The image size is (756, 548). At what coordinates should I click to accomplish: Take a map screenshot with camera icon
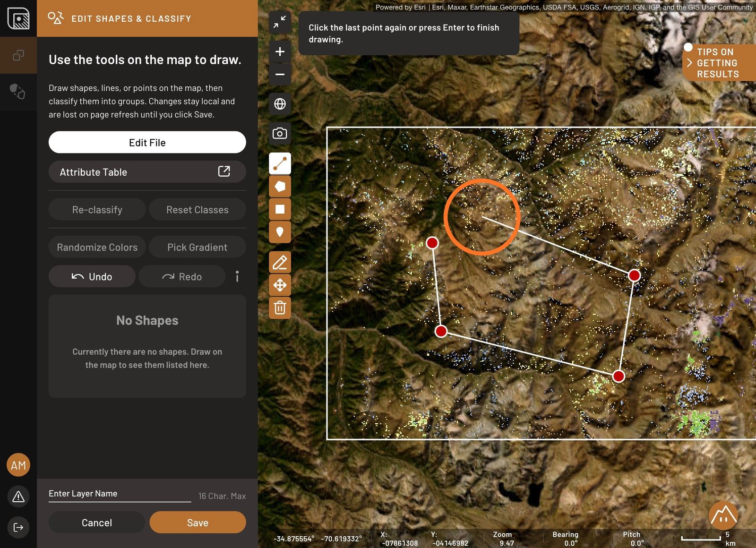click(280, 133)
